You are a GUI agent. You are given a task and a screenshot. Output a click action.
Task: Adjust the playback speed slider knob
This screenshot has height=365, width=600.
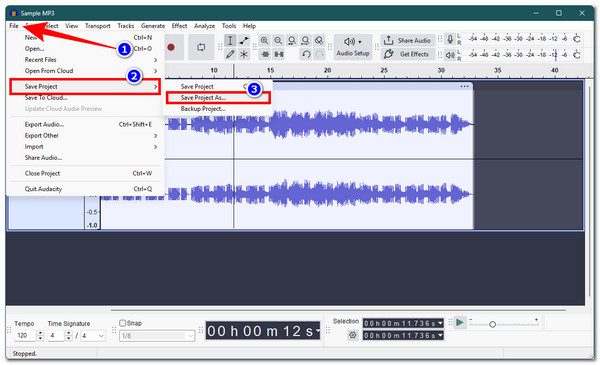(492, 324)
